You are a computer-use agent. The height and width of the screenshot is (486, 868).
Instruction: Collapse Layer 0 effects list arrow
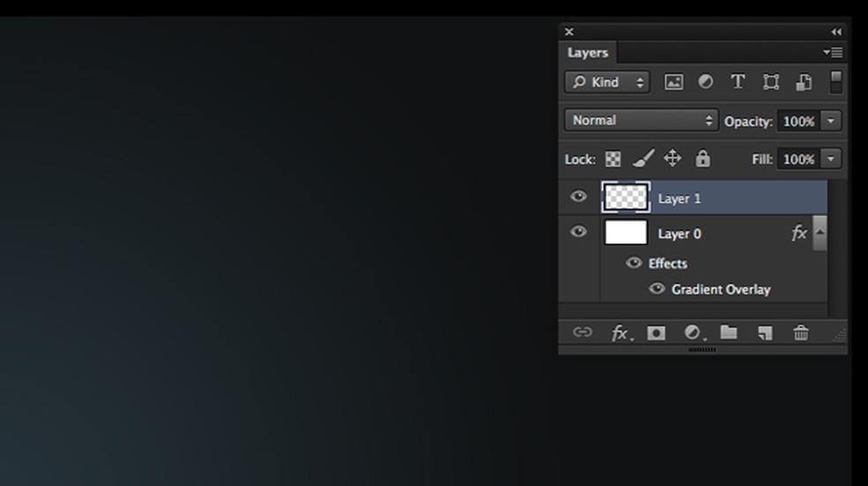pyautogui.click(x=819, y=233)
